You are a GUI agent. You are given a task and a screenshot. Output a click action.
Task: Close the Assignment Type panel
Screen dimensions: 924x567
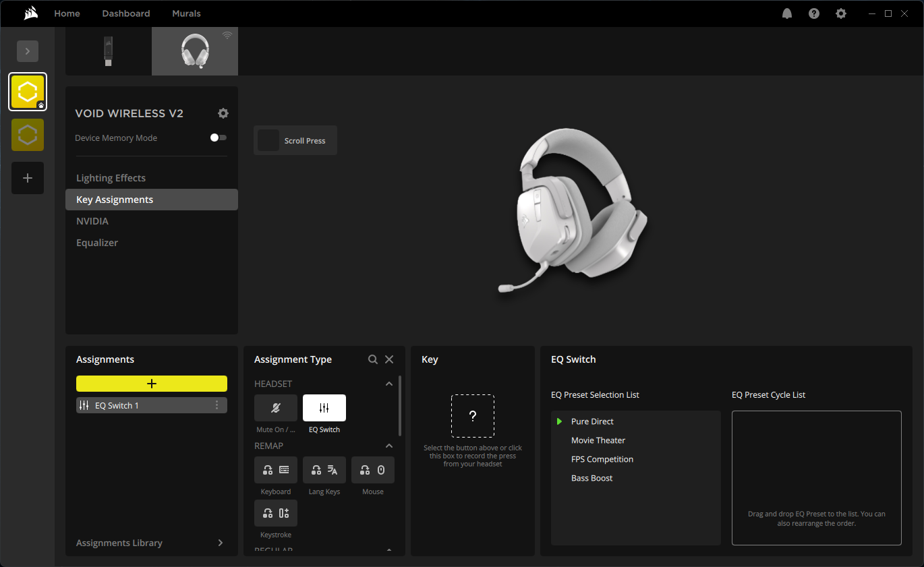pyautogui.click(x=389, y=359)
